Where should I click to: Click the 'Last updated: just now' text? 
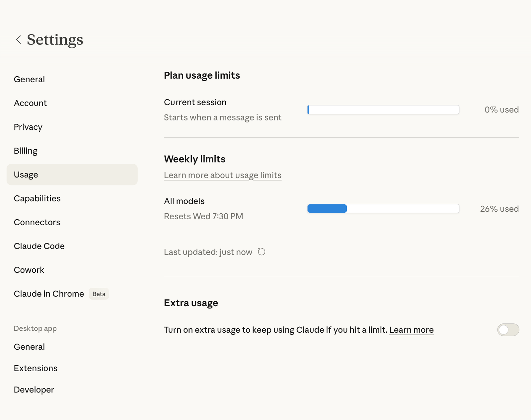click(x=208, y=252)
